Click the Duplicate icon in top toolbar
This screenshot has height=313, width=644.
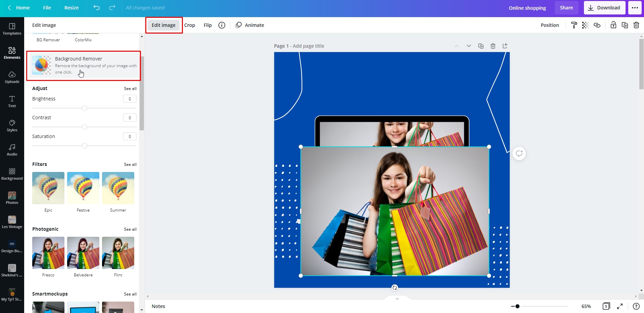(625, 25)
